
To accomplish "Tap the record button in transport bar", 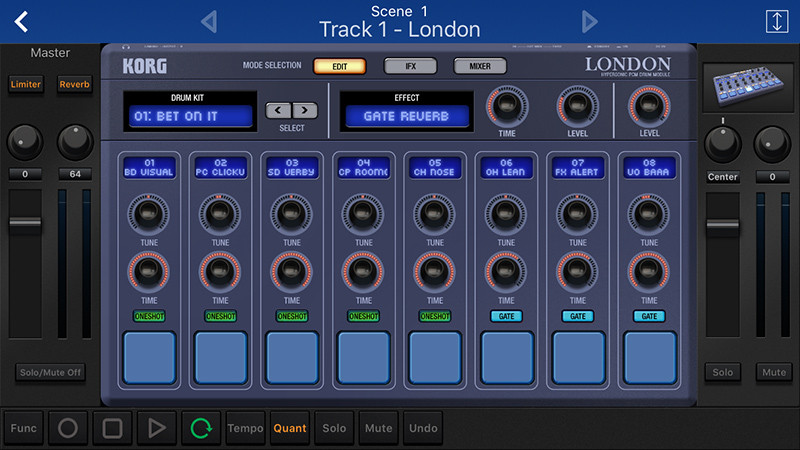I will (68, 428).
